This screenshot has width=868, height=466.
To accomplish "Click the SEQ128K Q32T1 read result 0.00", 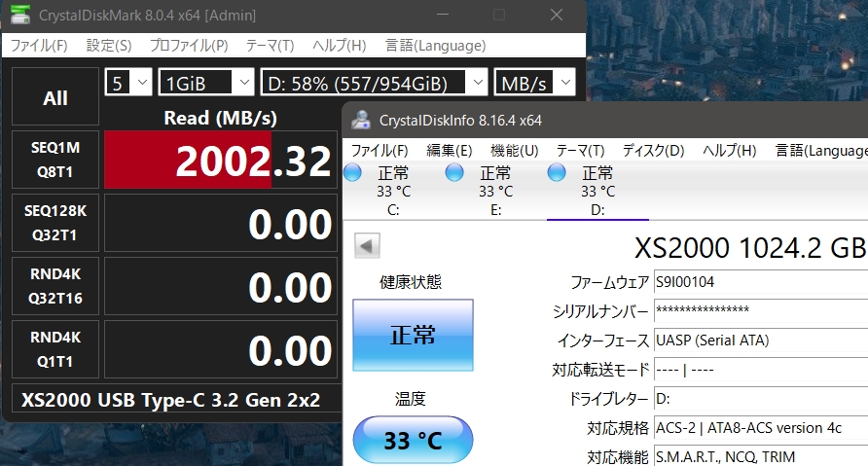I will pos(221,223).
